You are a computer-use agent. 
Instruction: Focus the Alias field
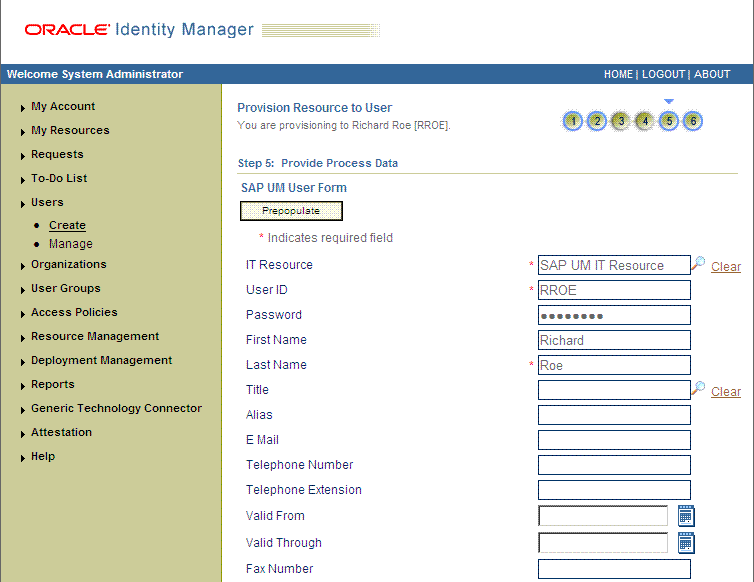coord(614,415)
